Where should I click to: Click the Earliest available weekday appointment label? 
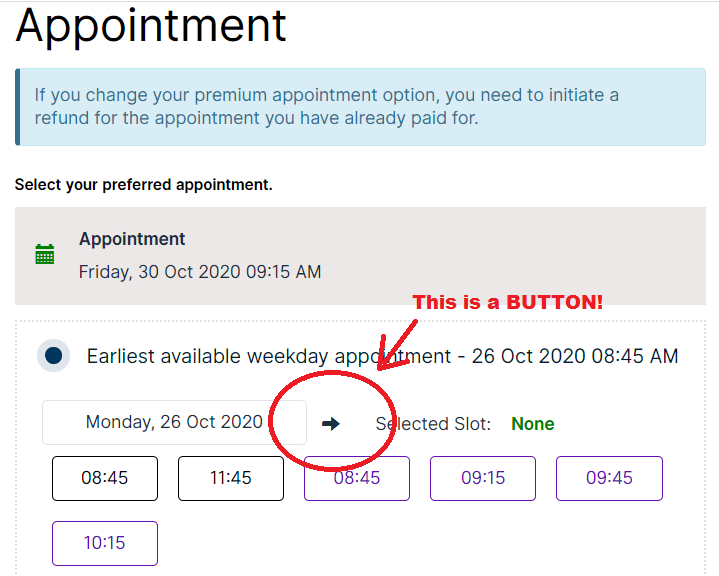click(x=382, y=356)
